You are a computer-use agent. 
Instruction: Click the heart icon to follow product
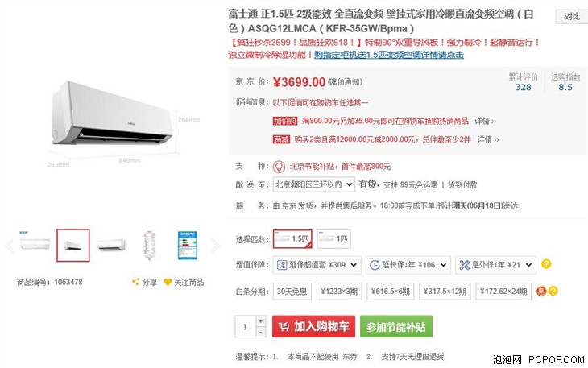168,282
